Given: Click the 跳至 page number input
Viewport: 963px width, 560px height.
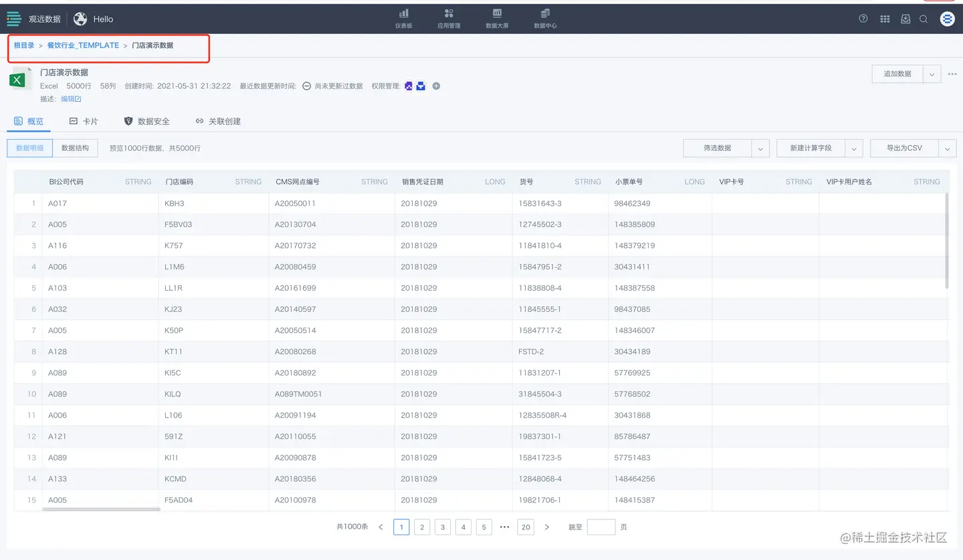Looking at the screenshot, I should [x=601, y=527].
